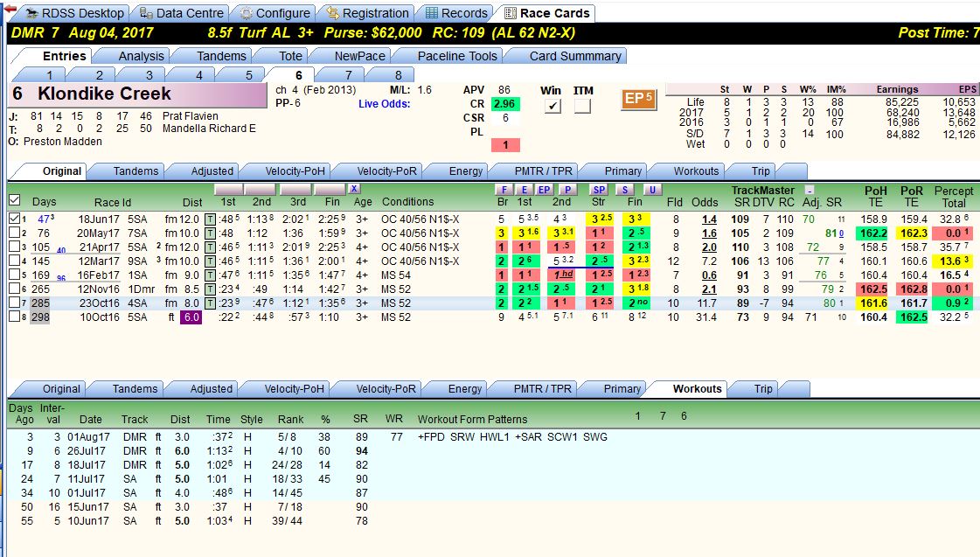980x557 pixels.
Task: Click the S pace filter button
Action: coord(625,190)
